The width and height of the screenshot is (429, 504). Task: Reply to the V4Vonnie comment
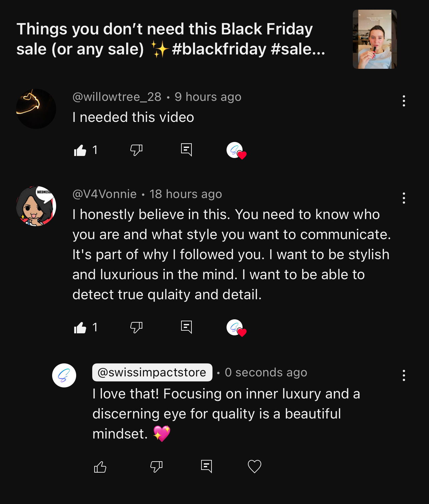click(186, 327)
